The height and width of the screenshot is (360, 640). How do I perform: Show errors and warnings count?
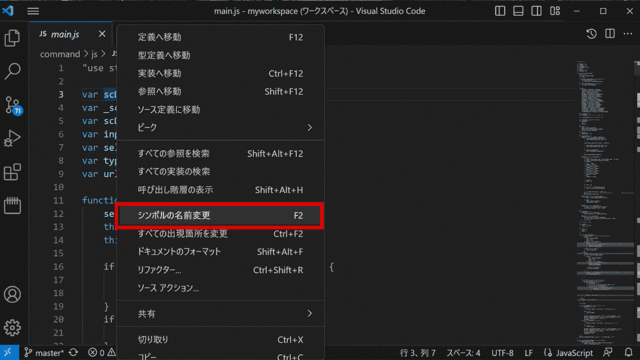102,353
